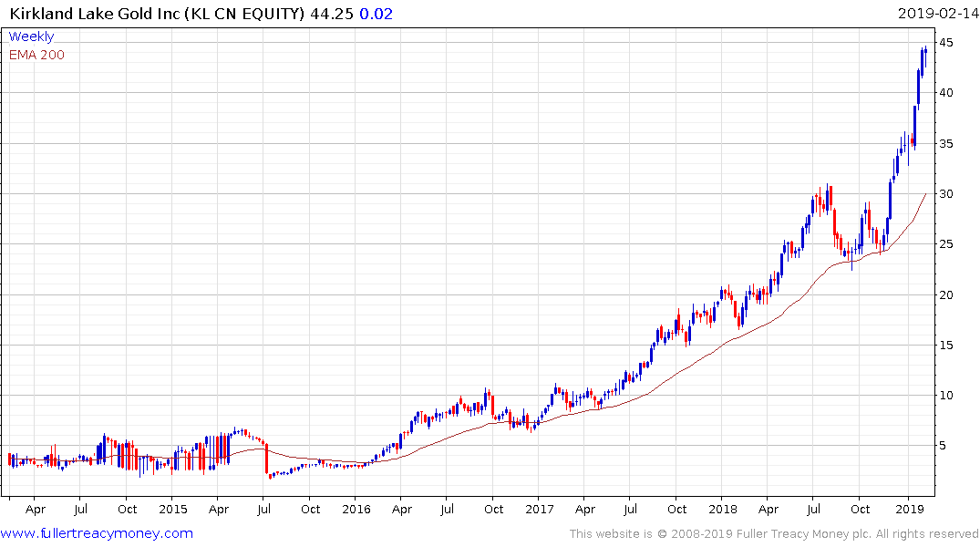Click the last price value 44.25
Screen dimensions: 980x547
[x=332, y=13]
